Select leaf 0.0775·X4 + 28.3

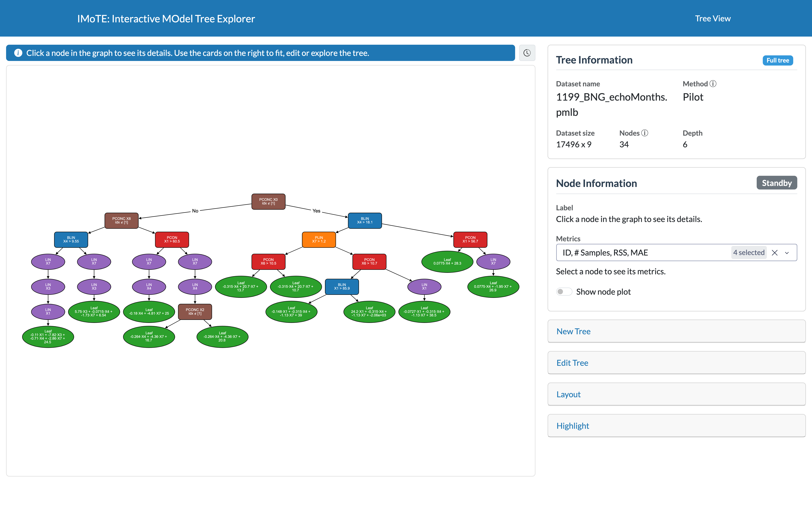pyautogui.click(x=447, y=262)
